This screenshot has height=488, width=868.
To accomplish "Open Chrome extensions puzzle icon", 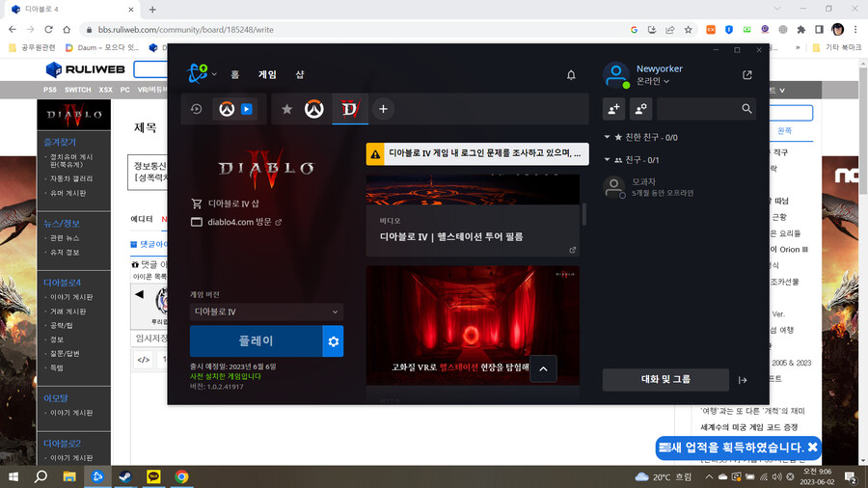I will tap(801, 30).
